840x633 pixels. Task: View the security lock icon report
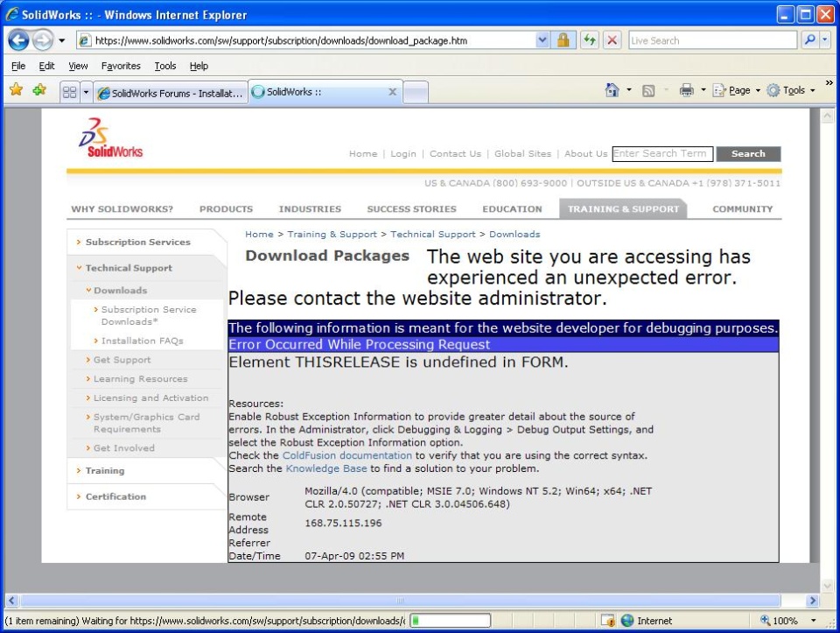click(x=563, y=40)
